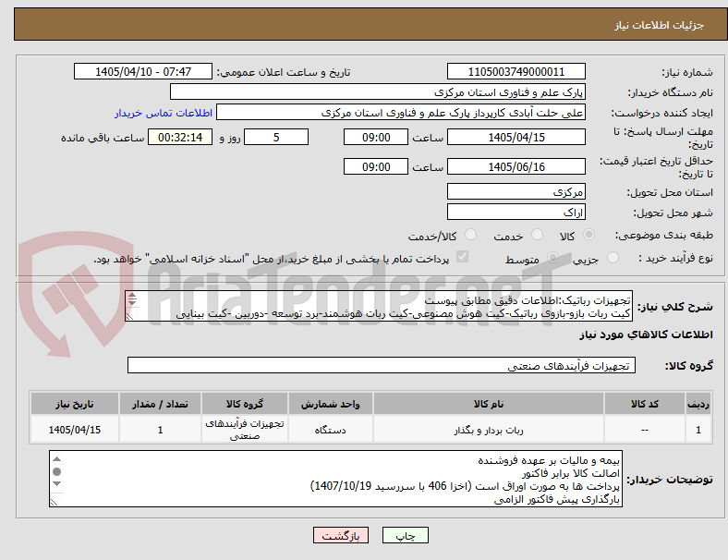Click the ردیف column header
The height and width of the screenshot is (560, 728).
(x=698, y=404)
